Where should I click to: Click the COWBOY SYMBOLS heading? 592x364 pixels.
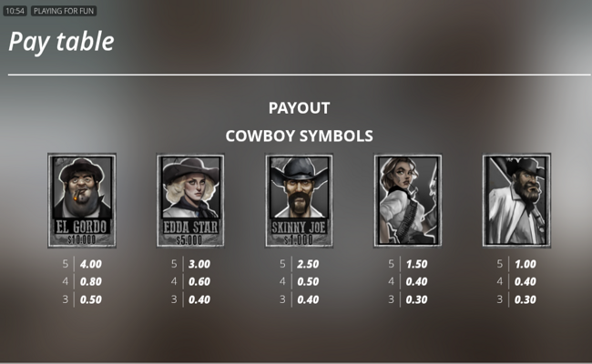[299, 136]
